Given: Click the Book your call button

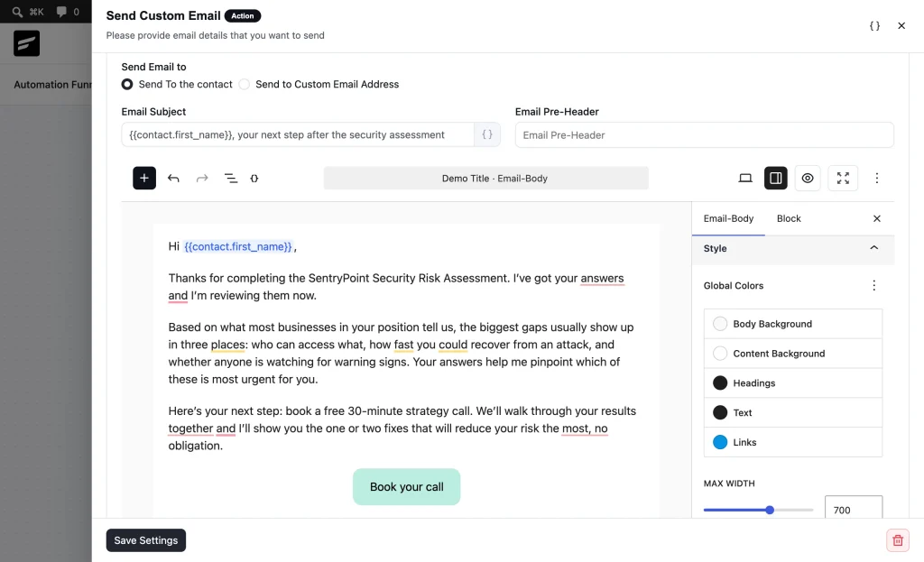Looking at the screenshot, I should (x=407, y=486).
